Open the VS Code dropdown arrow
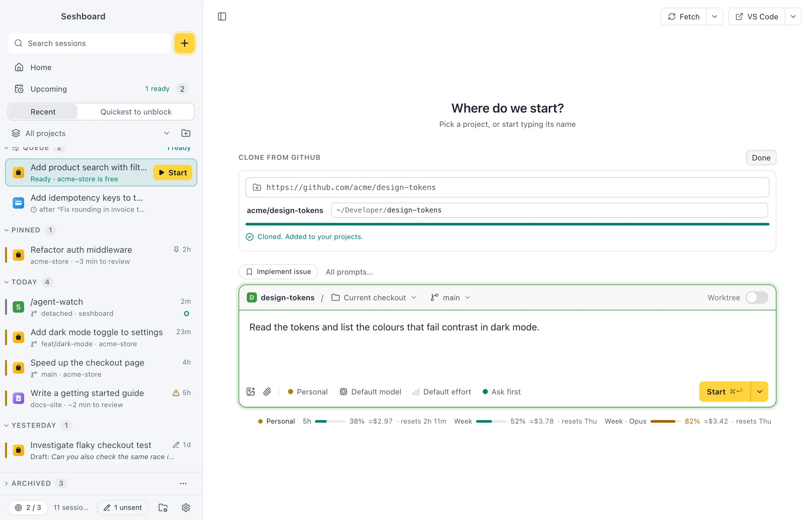 [793, 16]
